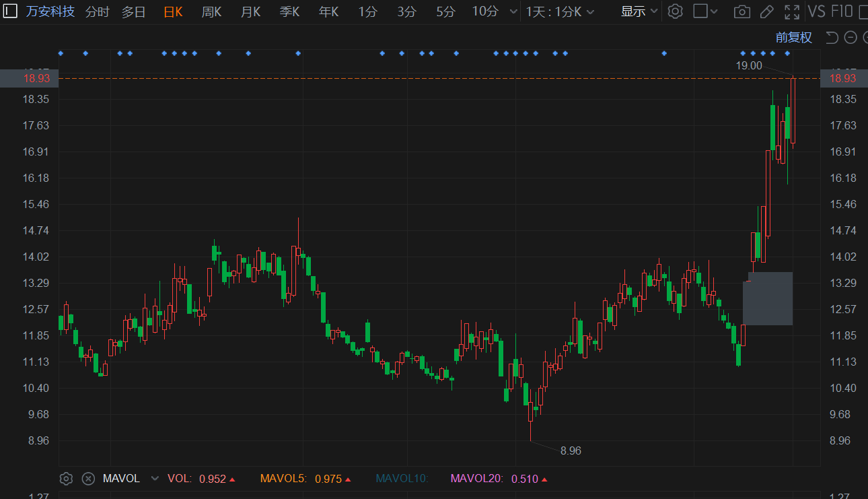Open layout square dropdown in toolbar
The image size is (868, 499).
tap(706, 11)
